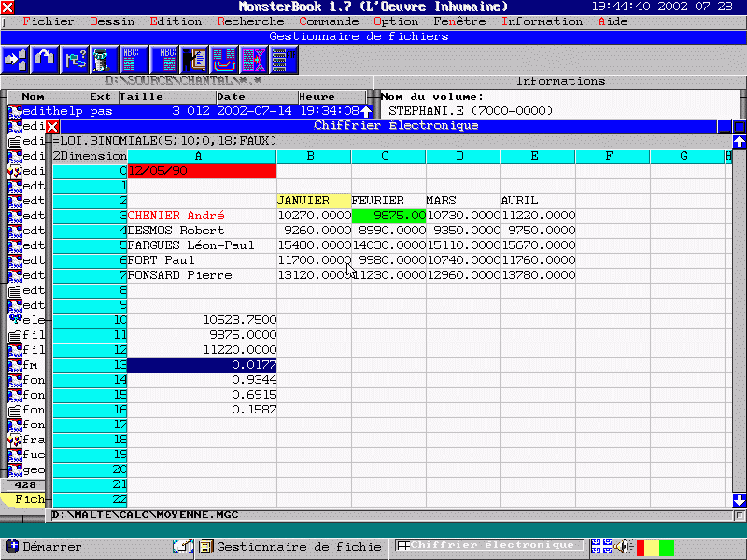Image resolution: width=747 pixels, height=560 pixels.
Task: Click the pink hourglass X toolbar icon
Action: (253, 60)
